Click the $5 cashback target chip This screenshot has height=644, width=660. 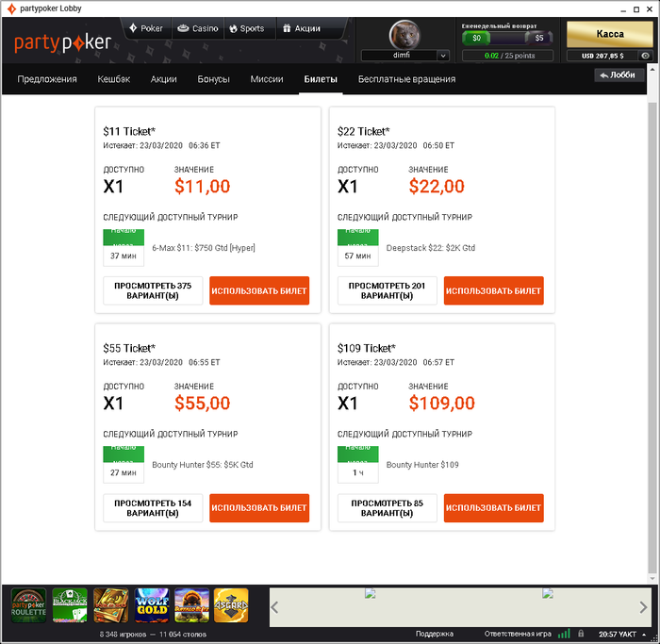[538, 39]
